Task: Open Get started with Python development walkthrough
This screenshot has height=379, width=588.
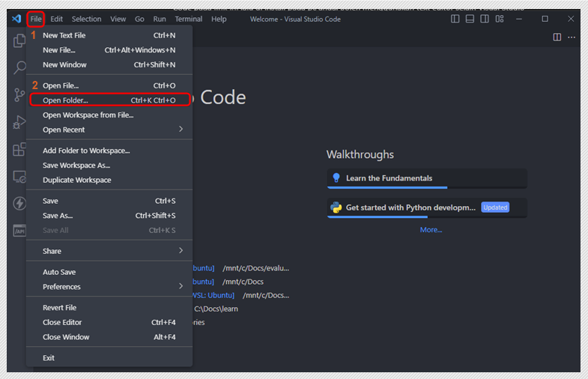Action: (427, 207)
